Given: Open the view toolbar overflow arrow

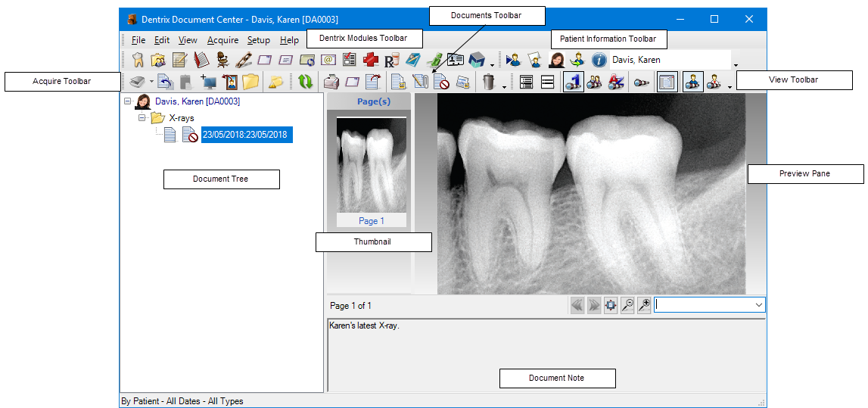Looking at the screenshot, I should tap(731, 87).
